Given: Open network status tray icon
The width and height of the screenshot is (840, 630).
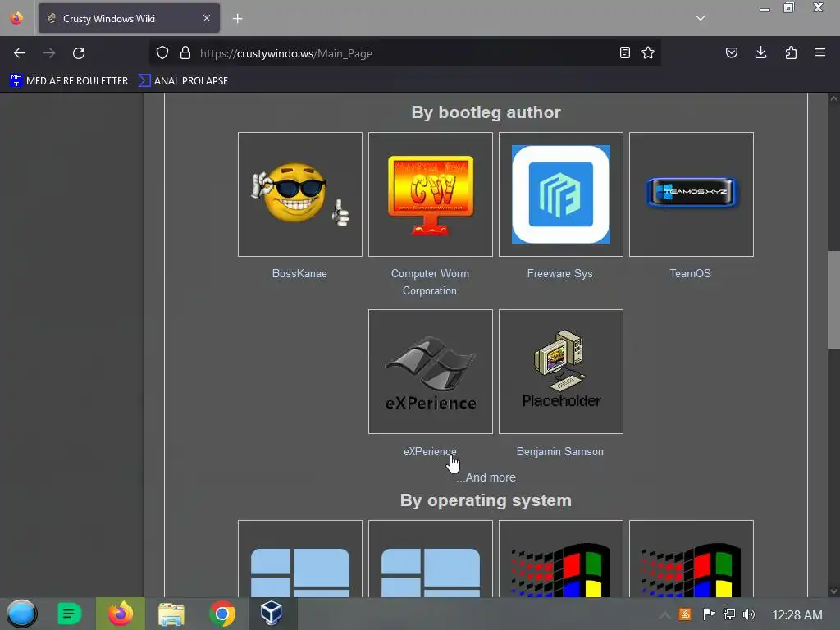Looking at the screenshot, I should coord(729,614).
